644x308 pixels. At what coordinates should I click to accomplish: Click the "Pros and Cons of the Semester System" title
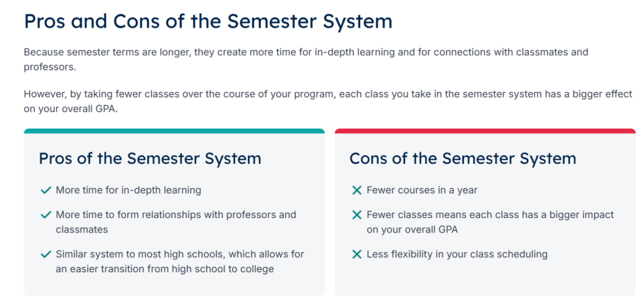tap(208, 21)
